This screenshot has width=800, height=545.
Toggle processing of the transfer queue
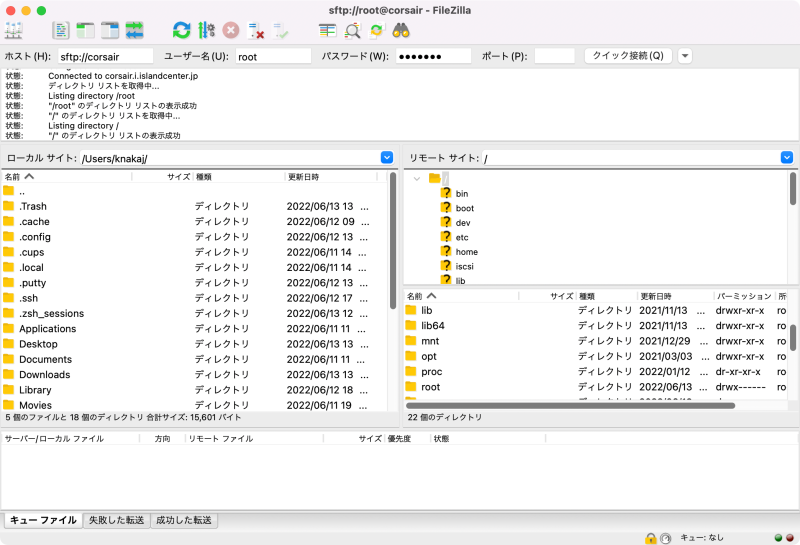tap(206, 31)
